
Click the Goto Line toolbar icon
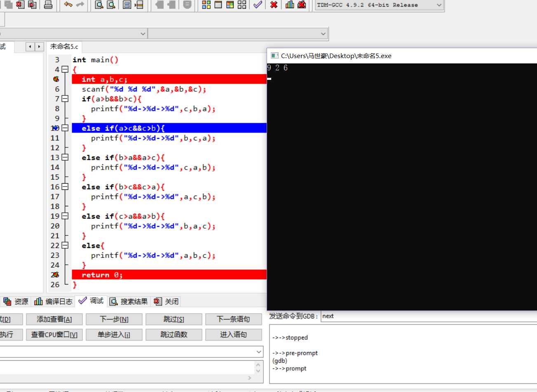(x=139, y=5)
